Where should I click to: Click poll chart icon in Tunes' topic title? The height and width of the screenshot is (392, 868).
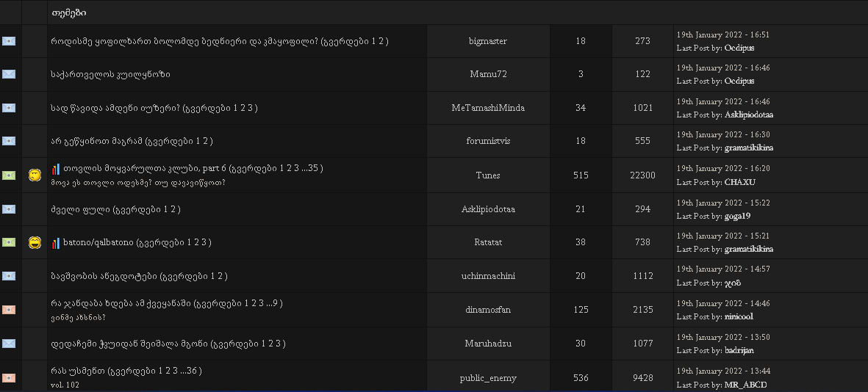(x=56, y=169)
